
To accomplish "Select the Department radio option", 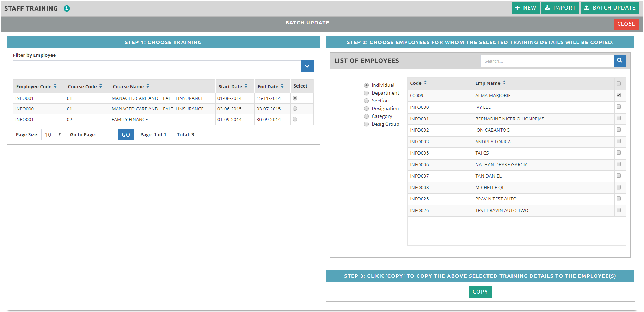I will tap(366, 93).
